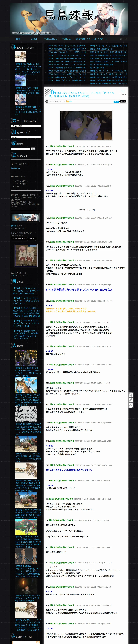Open the small 馬鳥速報 sidebar banner
The width and height of the screenshot is (138, 644).
pyautogui.click(x=25, y=217)
